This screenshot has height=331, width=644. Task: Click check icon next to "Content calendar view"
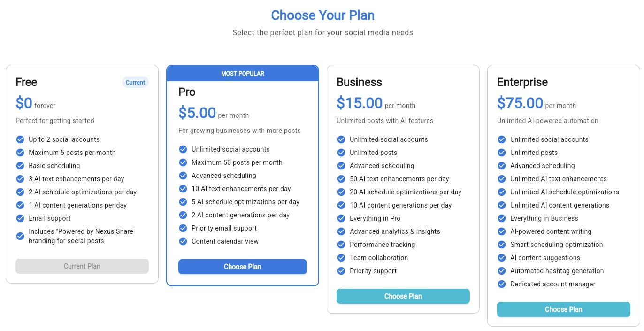tap(183, 241)
